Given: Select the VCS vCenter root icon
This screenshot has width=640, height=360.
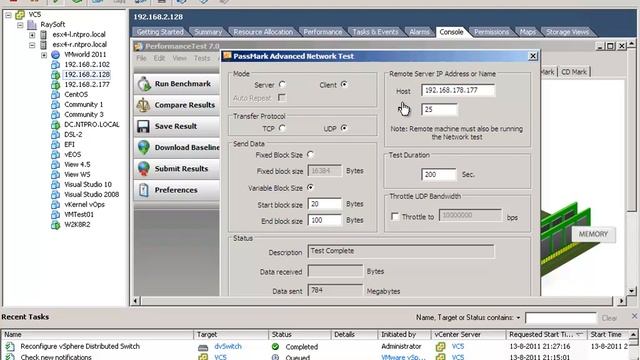Looking at the screenshot, I should tap(20, 15).
